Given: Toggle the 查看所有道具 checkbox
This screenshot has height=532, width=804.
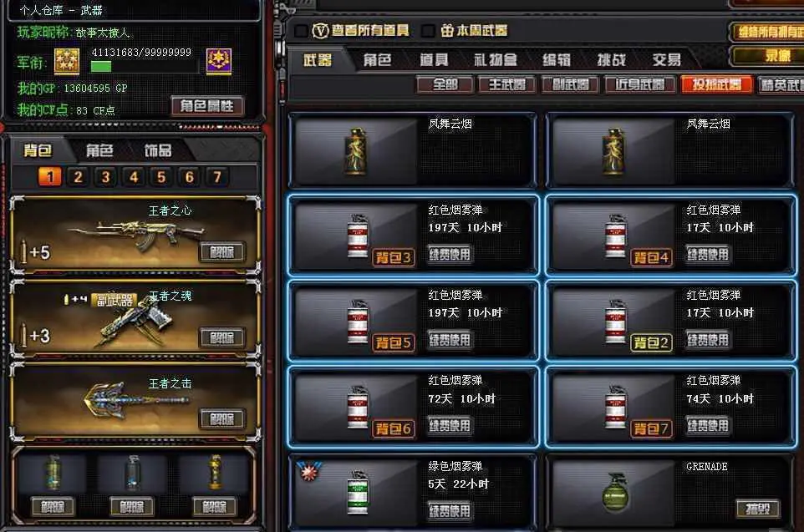Looking at the screenshot, I should (302, 31).
